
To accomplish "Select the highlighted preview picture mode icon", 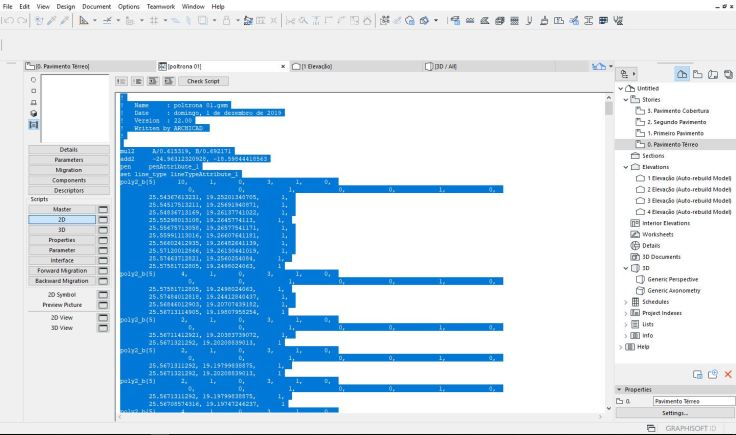I will [33, 124].
